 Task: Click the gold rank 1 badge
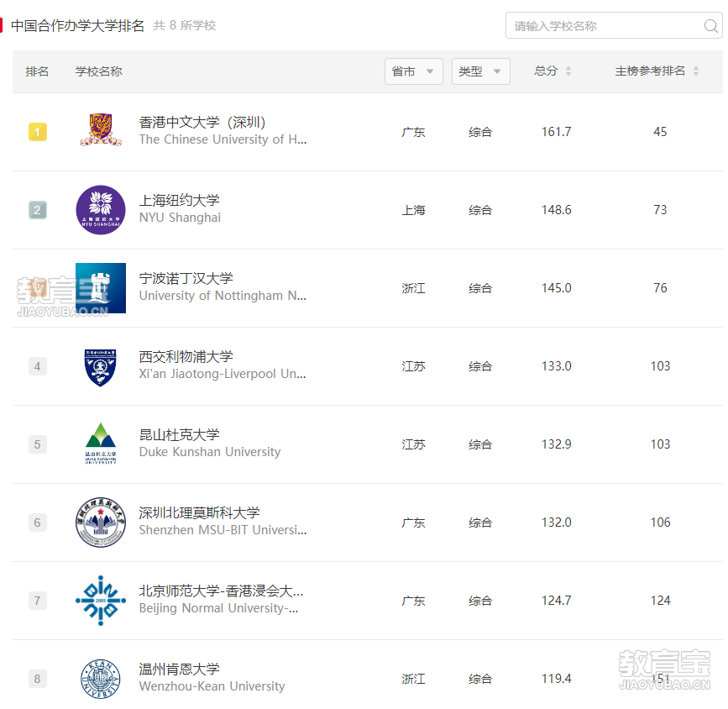[x=38, y=132]
